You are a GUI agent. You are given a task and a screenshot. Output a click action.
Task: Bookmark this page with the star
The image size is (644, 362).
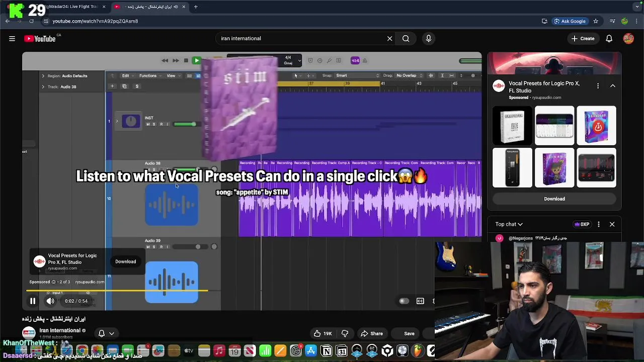(596, 21)
